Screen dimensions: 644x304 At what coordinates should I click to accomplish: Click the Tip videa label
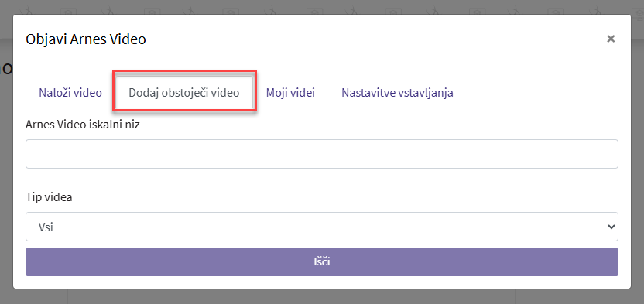pos(49,197)
